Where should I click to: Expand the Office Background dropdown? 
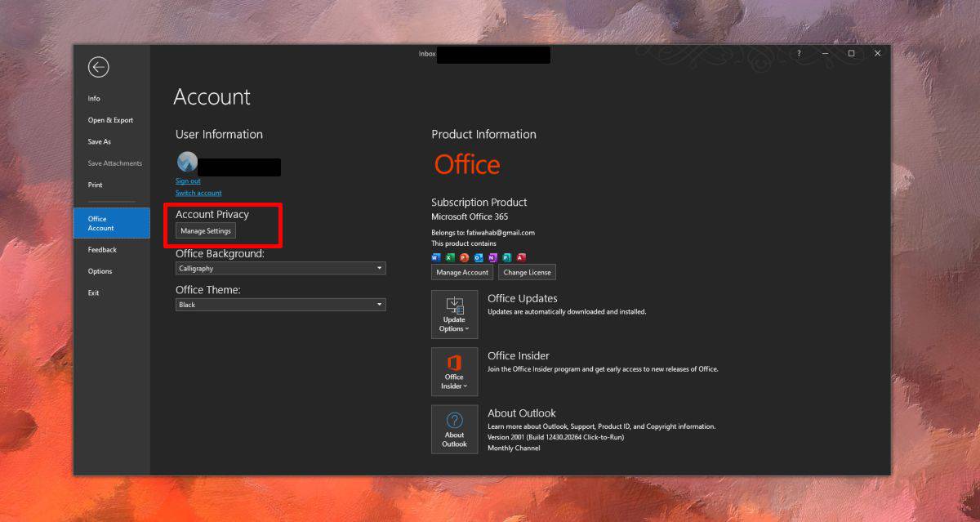(x=281, y=268)
